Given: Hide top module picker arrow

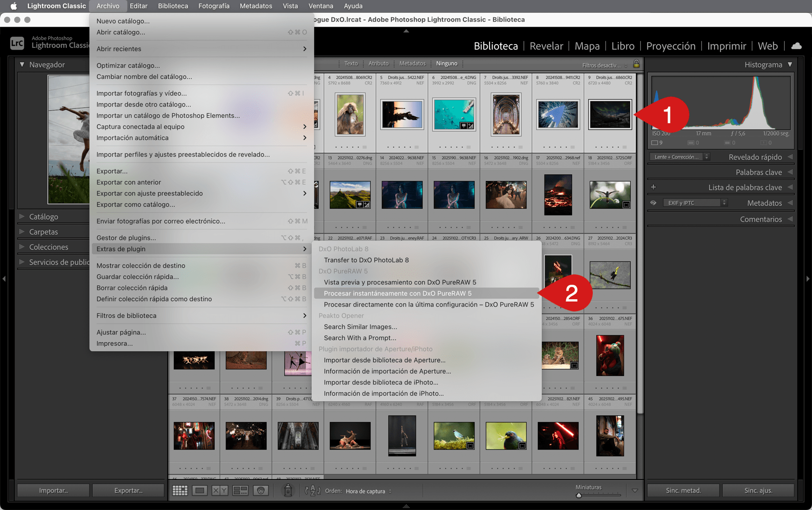Looking at the screenshot, I should coord(406,31).
